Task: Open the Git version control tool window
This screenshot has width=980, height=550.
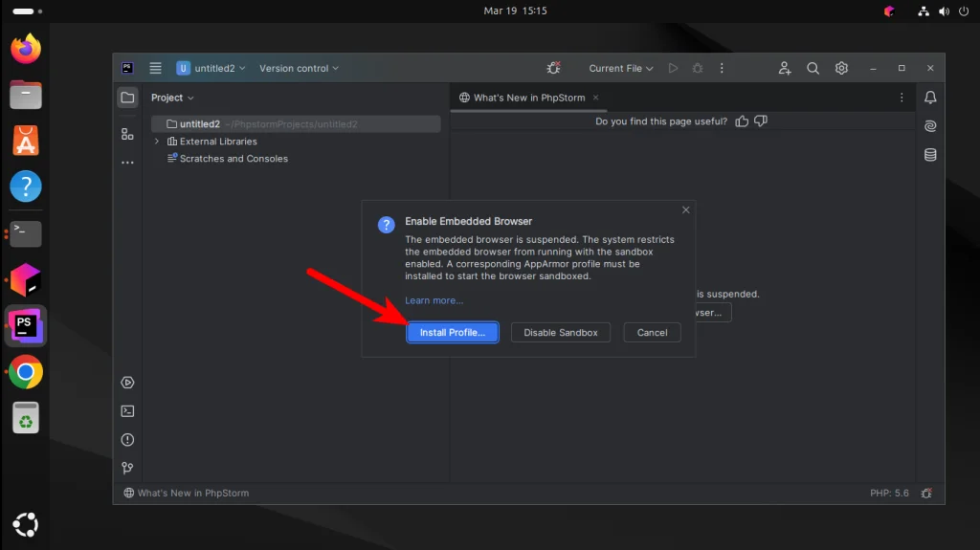Action: click(x=127, y=468)
